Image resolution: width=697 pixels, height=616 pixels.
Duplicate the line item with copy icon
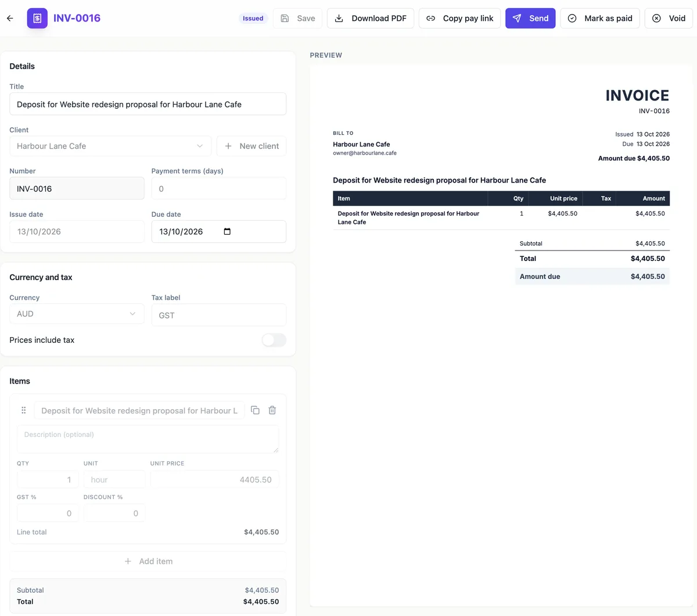pos(255,410)
